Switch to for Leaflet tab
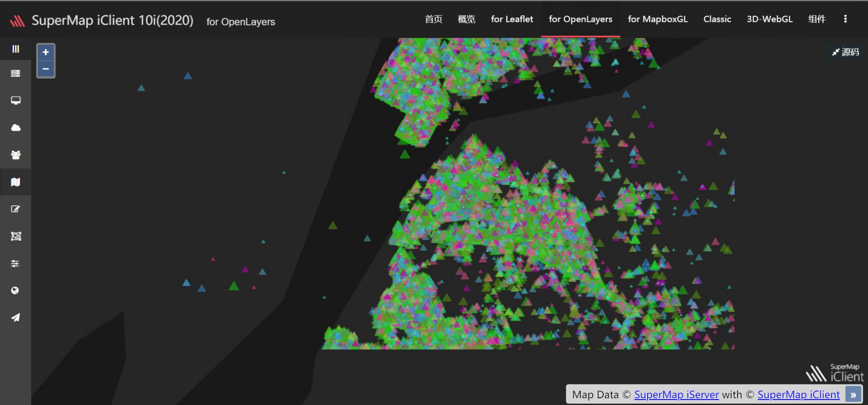 pos(512,19)
